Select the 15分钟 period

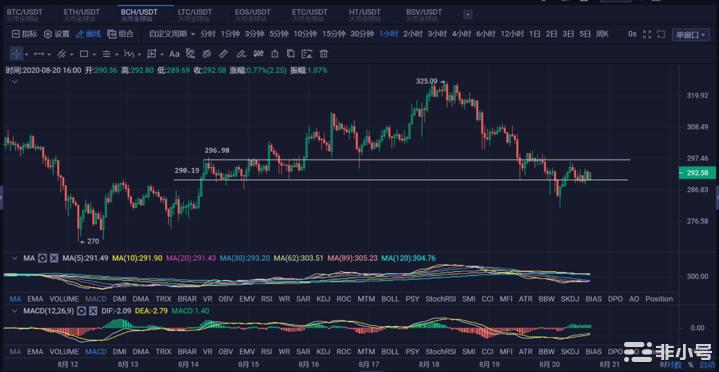pyautogui.click(x=333, y=34)
